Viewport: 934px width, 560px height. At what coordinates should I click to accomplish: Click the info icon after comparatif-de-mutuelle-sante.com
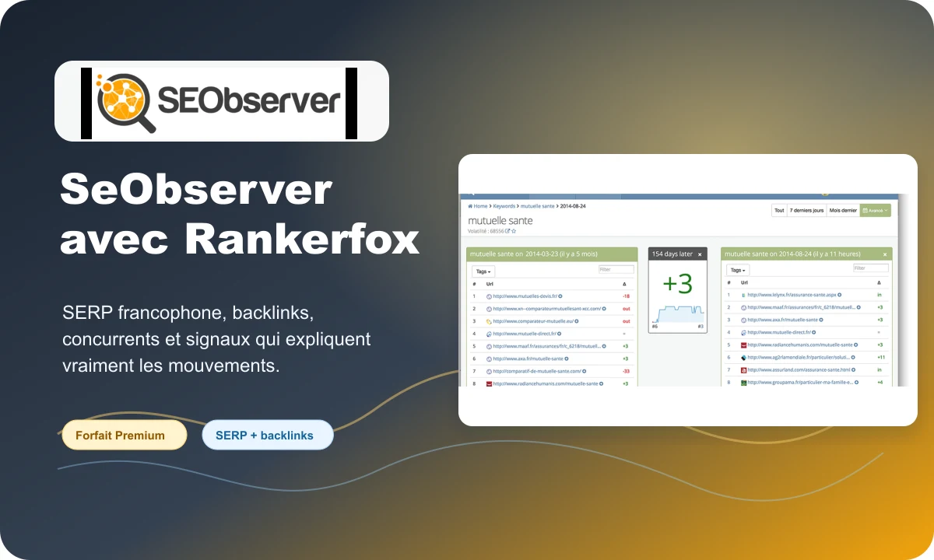(x=585, y=371)
